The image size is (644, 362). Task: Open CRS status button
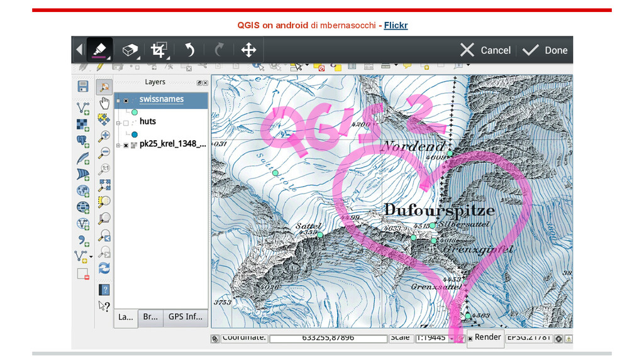(x=558, y=339)
